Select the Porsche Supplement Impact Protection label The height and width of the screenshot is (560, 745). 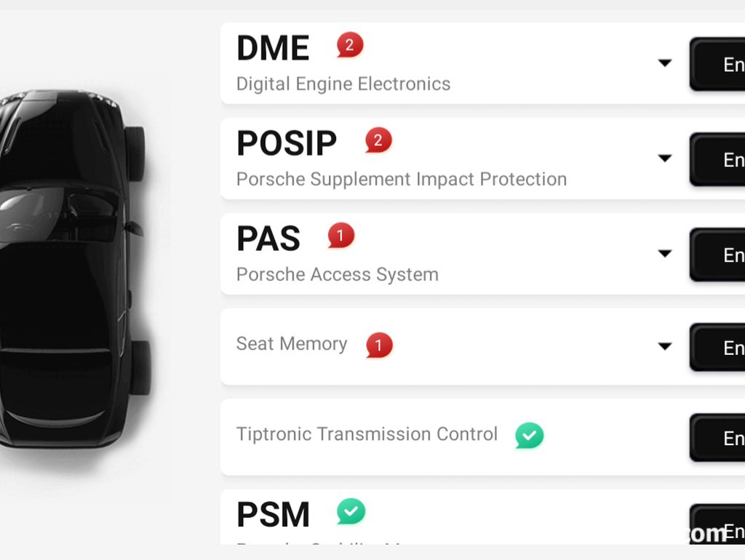point(402,180)
